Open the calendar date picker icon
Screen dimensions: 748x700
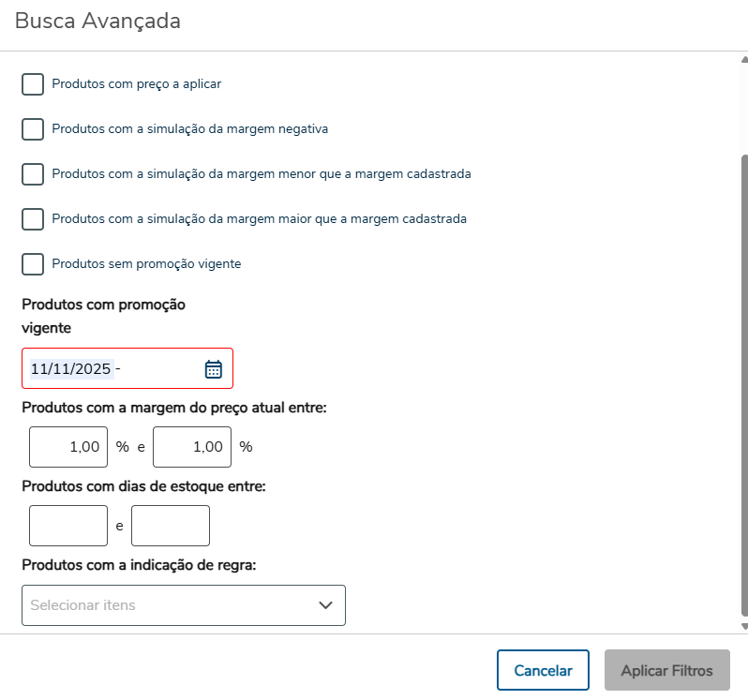click(214, 369)
